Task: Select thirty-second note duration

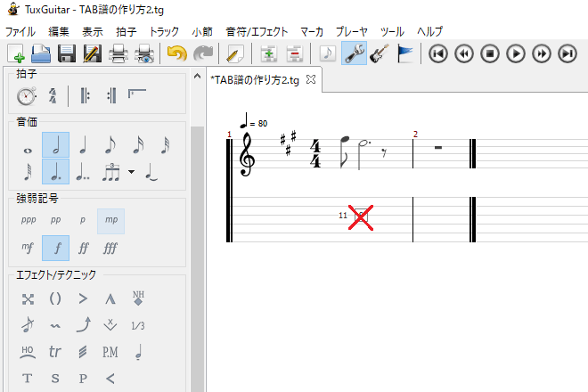Action: tap(166, 145)
